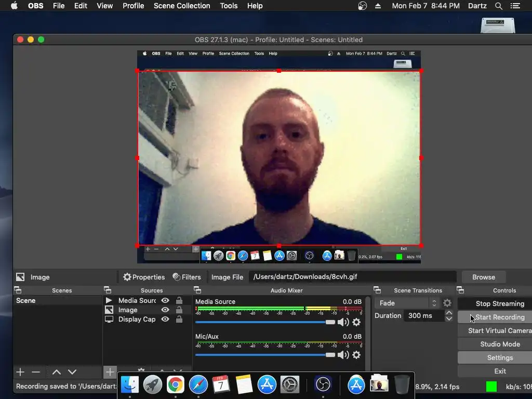
Task: Click the Image source type icon in toolbar
Action: pos(20,277)
